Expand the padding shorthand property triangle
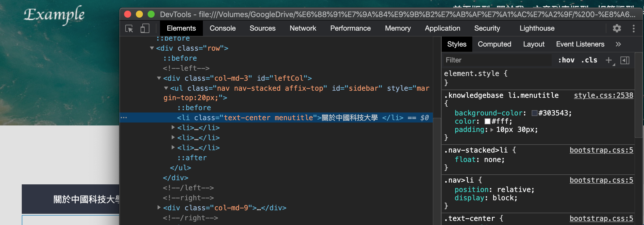Viewport: 644px width, 225px height. point(492,130)
